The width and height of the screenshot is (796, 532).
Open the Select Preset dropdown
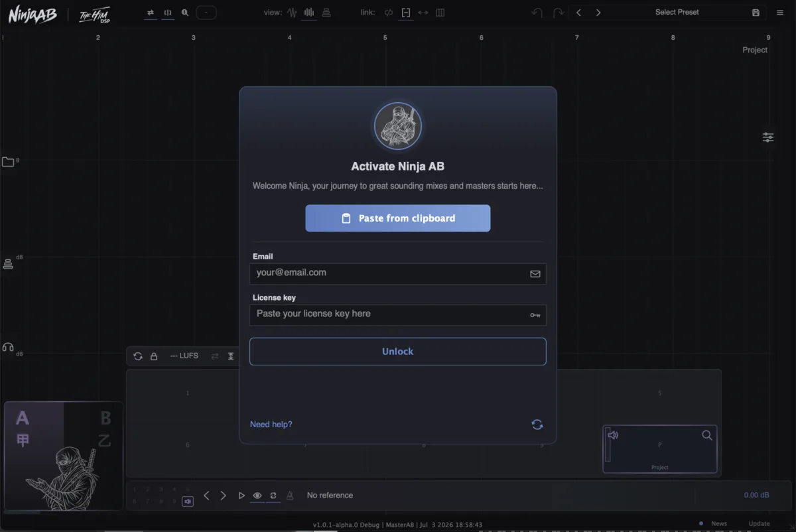(x=677, y=13)
